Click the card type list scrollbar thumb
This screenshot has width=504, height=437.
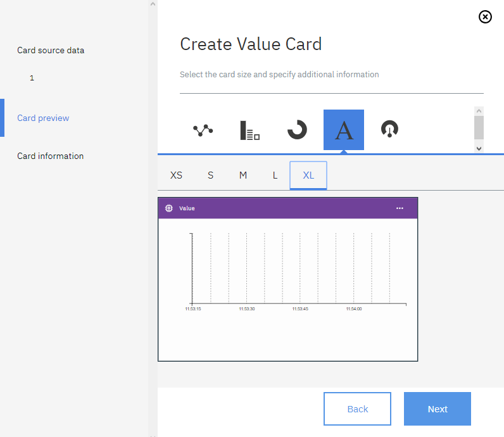(479, 128)
